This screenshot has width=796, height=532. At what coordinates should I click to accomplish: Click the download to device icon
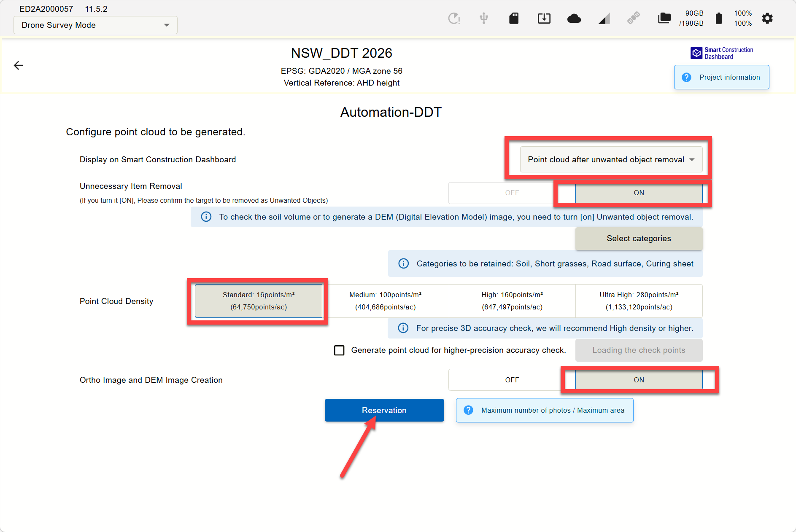[x=544, y=18]
